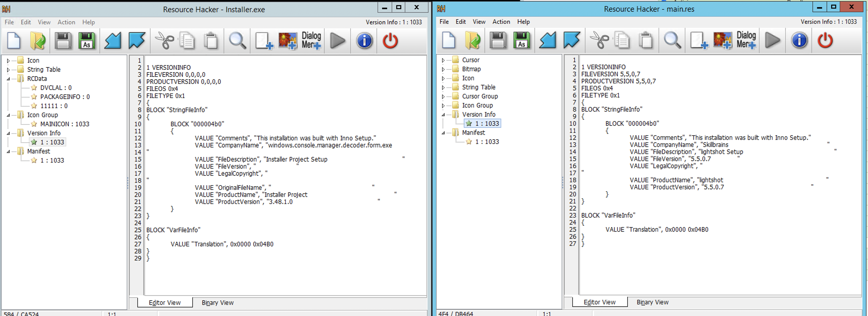Expand Icon folder in Installer.exe tree

click(x=8, y=61)
